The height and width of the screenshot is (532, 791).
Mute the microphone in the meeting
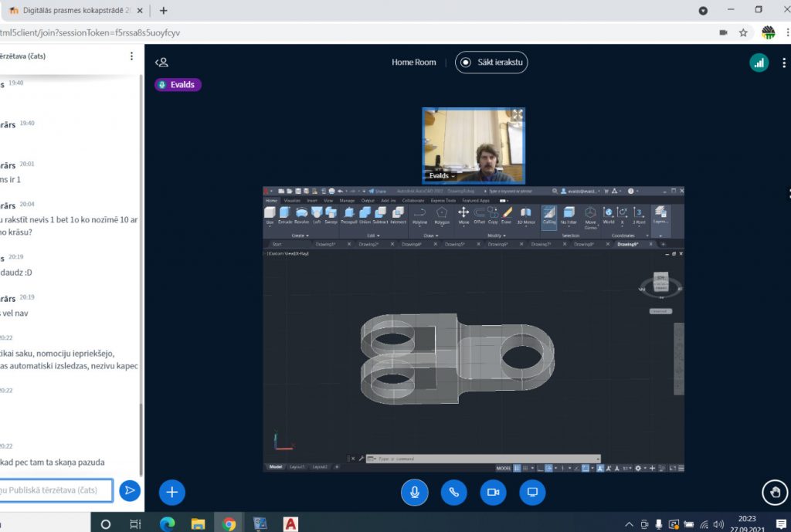click(x=415, y=492)
